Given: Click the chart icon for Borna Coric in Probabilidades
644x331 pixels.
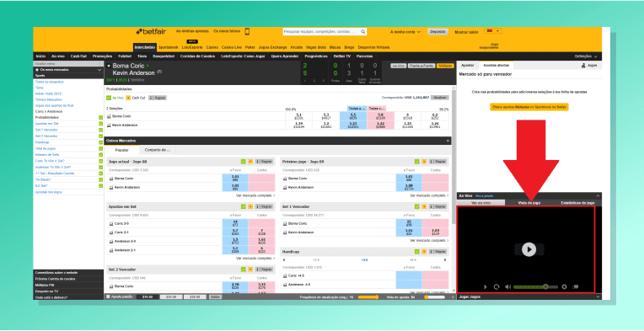Looking at the screenshot, I should (109, 116).
